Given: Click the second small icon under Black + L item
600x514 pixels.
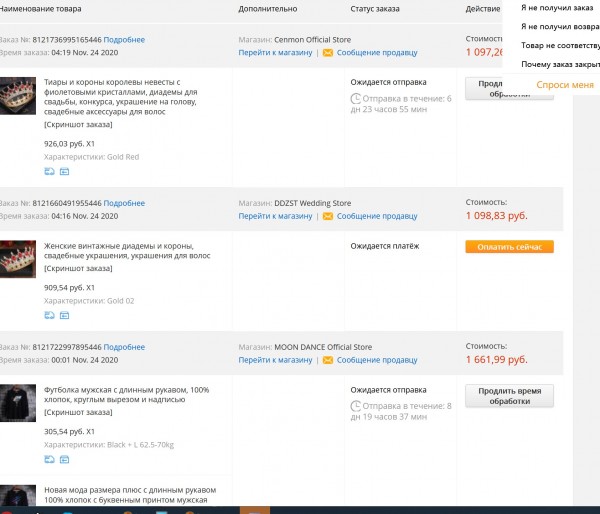Looking at the screenshot, I should click(x=64, y=459).
